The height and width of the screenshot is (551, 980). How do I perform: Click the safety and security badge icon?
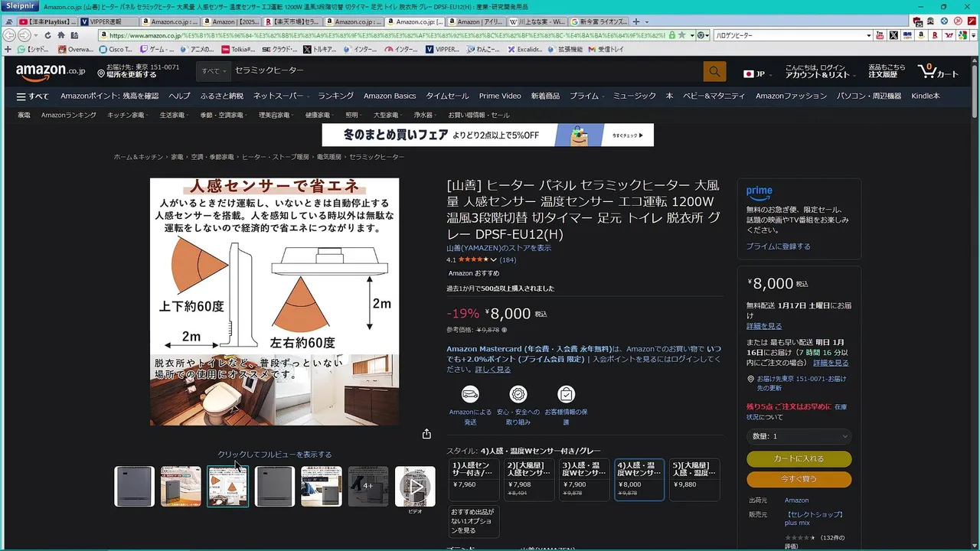tap(518, 394)
